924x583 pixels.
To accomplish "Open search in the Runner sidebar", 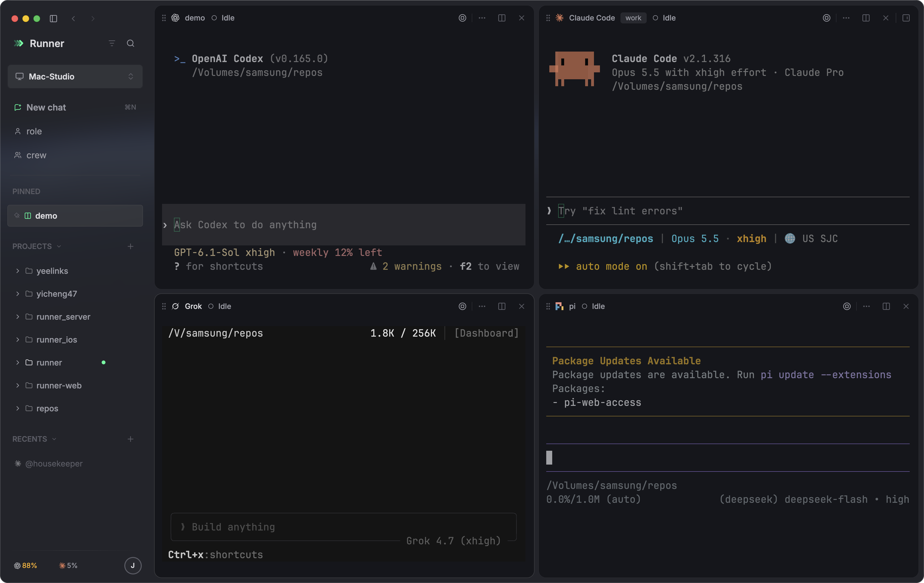I will point(131,43).
